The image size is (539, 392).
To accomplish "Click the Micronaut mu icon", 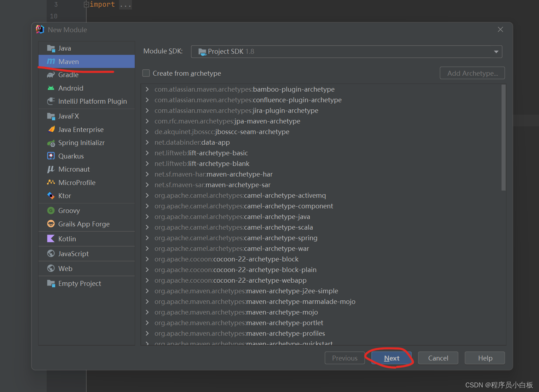I will pyautogui.click(x=51, y=169).
